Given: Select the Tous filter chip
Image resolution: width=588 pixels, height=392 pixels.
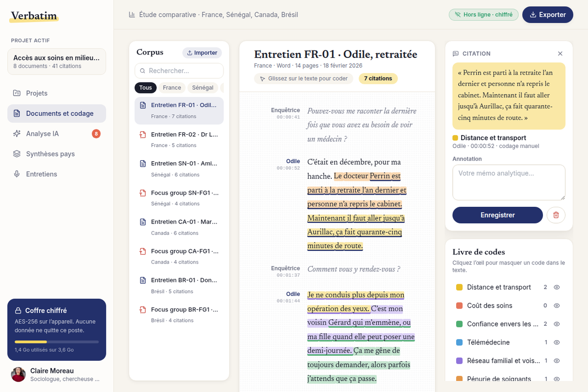Looking at the screenshot, I should click(x=146, y=88).
